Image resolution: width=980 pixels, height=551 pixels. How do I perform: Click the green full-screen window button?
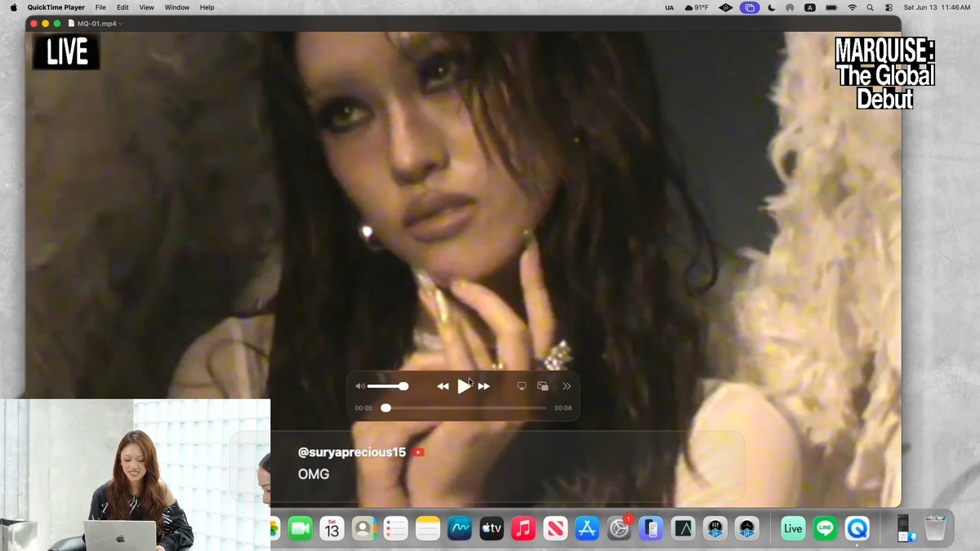[57, 24]
